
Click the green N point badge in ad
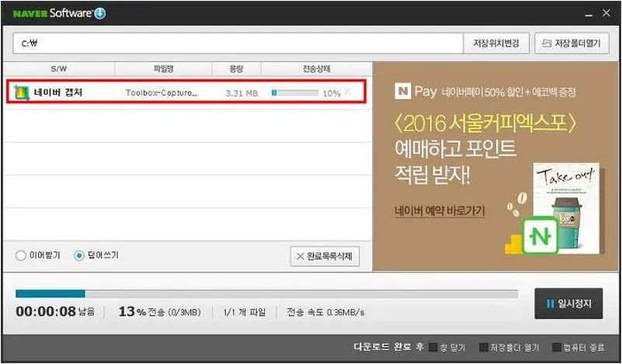pos(540,236)
